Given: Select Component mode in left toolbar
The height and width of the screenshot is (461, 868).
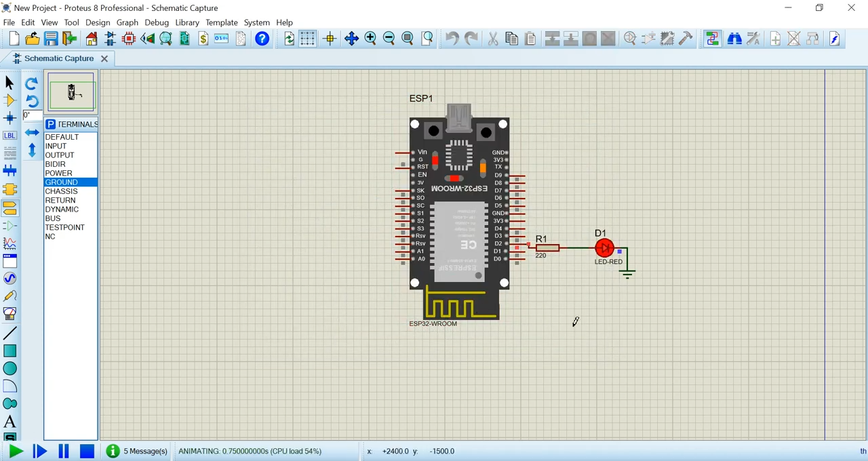Looking at the screenshot, I should tap(10, 100).
